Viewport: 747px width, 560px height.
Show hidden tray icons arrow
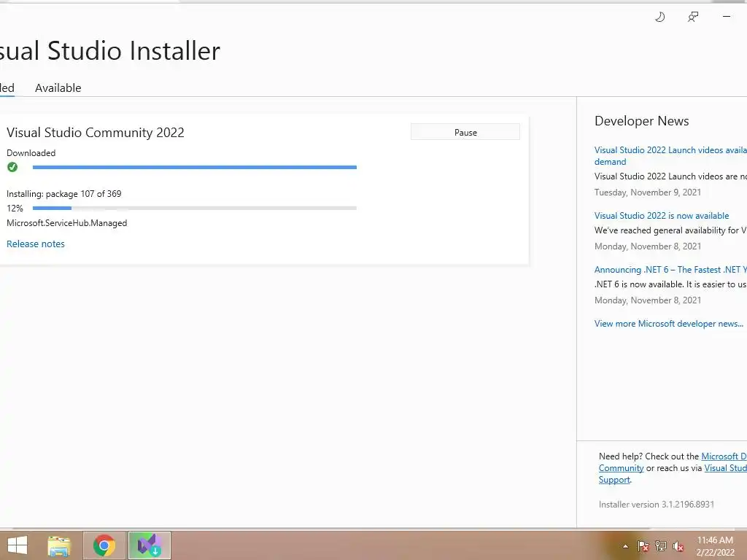pyautogui.click(x=625, y=547)
